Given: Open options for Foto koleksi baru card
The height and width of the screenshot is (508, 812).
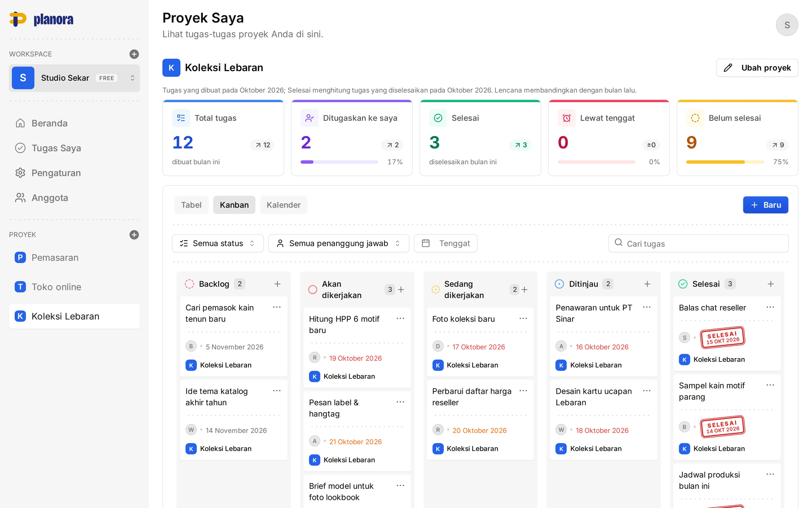Looking at the screenshot, I should (523, 319).
